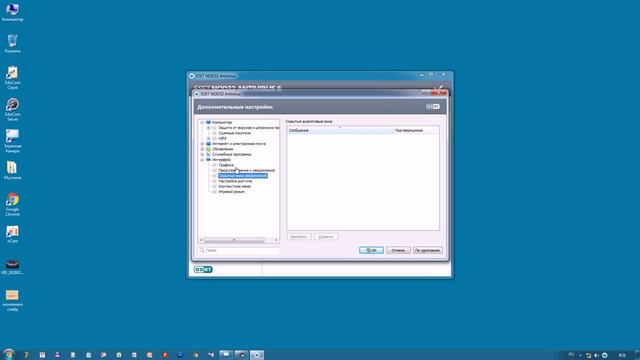Click the ESET icon in system tray
The height and width of the screenshot is (360, 640).
(604, 355)
